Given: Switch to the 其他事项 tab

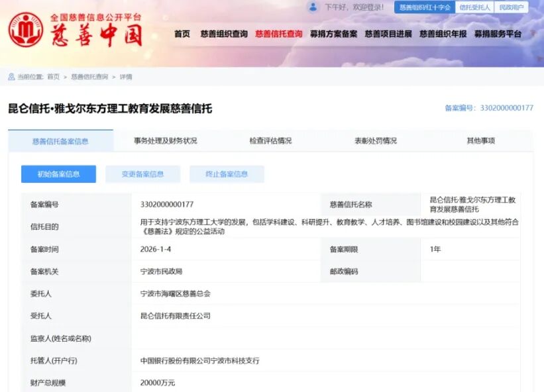Looking at the screenshot, I should [x=481, y=141].
